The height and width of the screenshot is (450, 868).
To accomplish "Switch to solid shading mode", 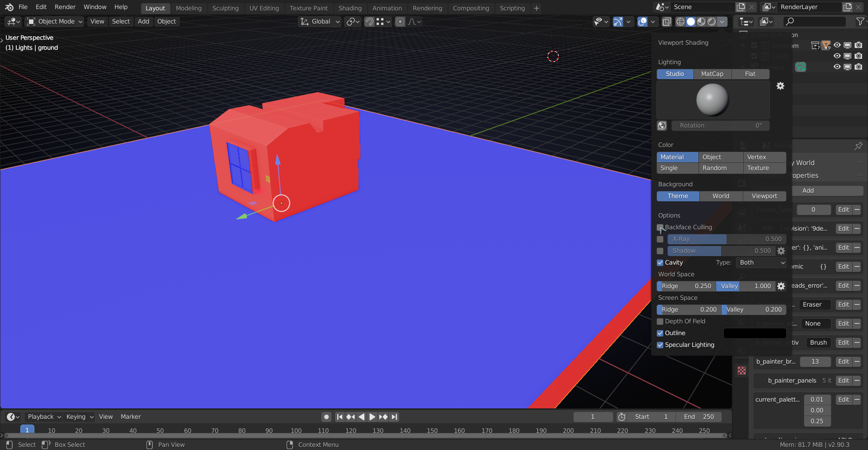I will pyautogui.click(x=691, y=21).
